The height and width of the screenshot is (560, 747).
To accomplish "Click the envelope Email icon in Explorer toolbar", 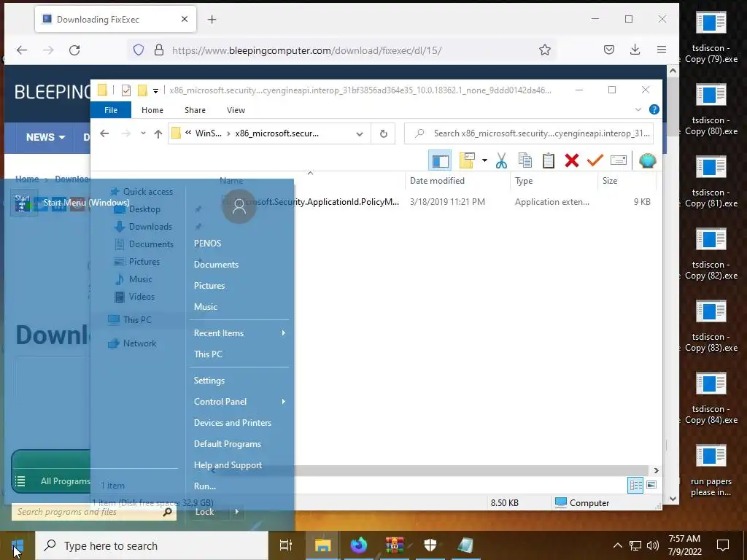I will click(619, 160).
